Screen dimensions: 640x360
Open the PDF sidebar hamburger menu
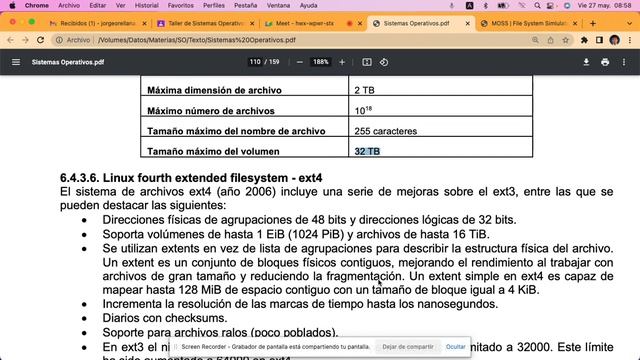click(16, 62)
